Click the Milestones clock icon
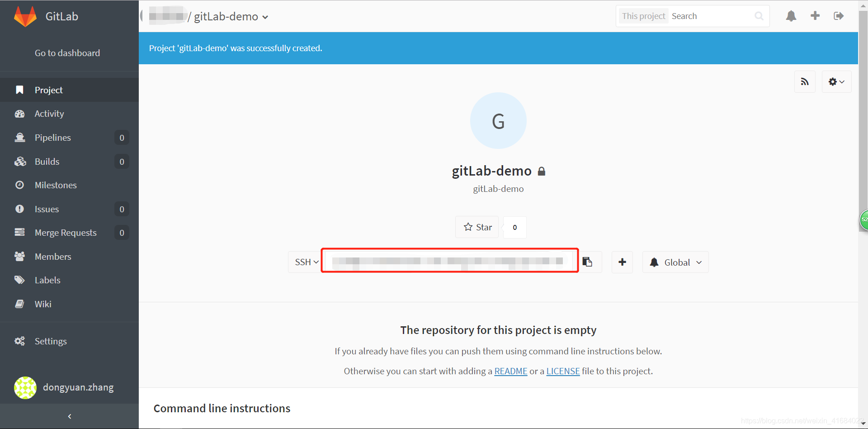 (19, 185)
